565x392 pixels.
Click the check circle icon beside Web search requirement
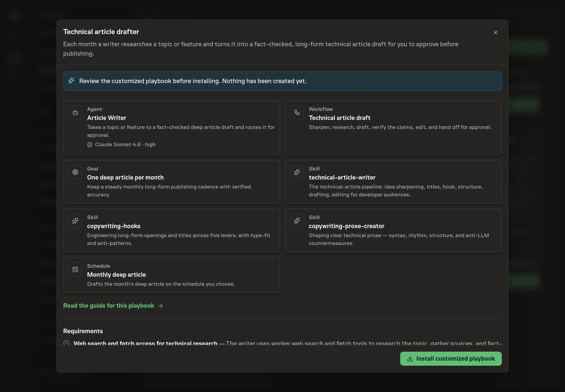point(66,343)
